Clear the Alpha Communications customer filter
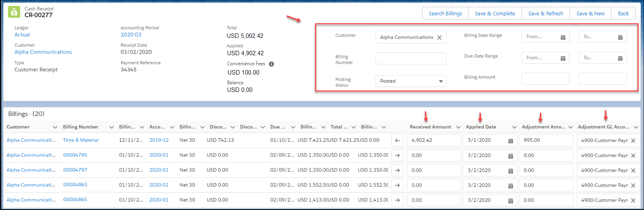 [x=439, y=37]
